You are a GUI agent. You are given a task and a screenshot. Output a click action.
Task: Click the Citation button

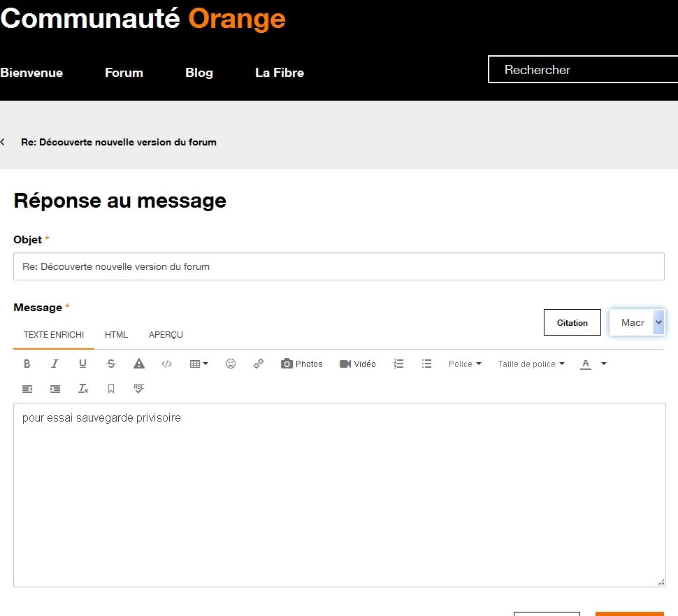(572, 322)
